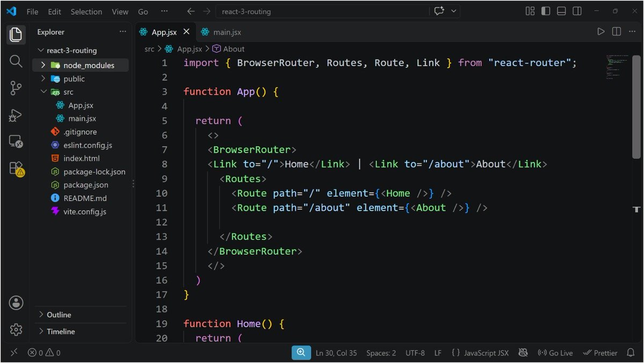Open Extensions view with warning badge
Viewport: 644px width, 363px height.
(x=16, y=169)
